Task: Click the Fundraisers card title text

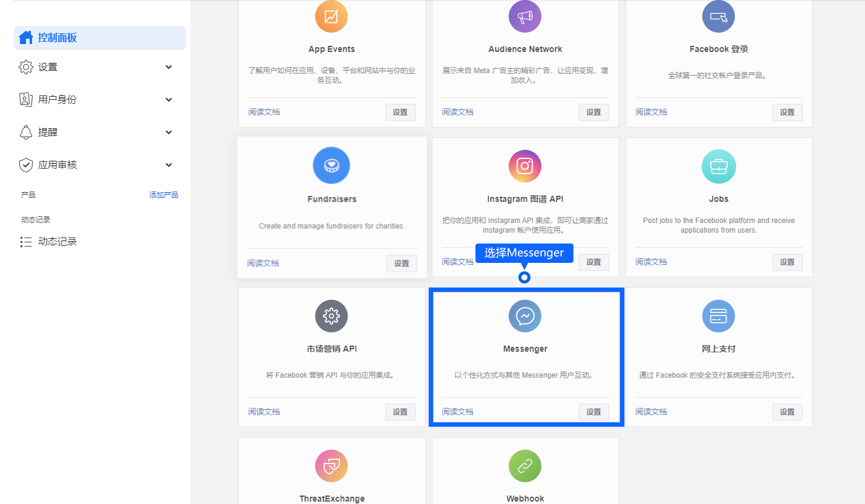Action: (331, 199)
